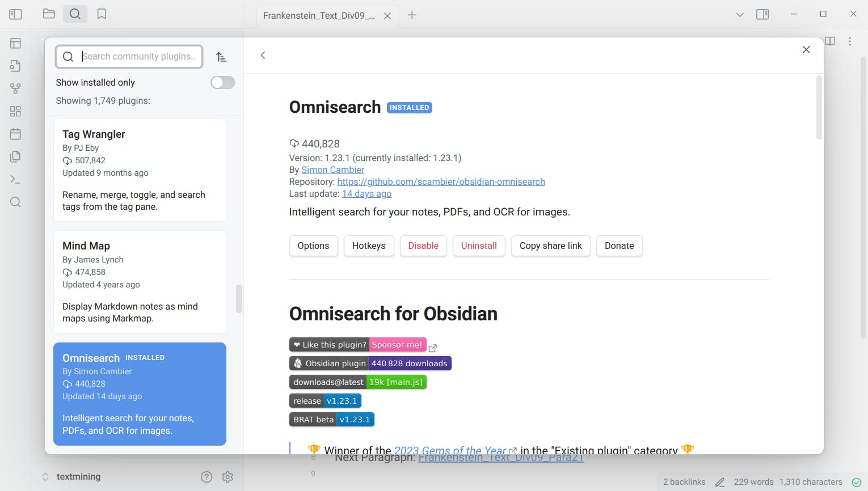Click the plugin list scrollbar thumb
The image size is (868, 491).
[239, 299]
